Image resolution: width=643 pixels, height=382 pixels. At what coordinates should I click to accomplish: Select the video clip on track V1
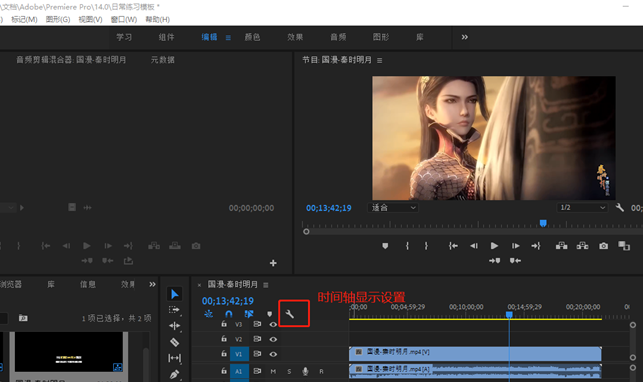[475, 354]
